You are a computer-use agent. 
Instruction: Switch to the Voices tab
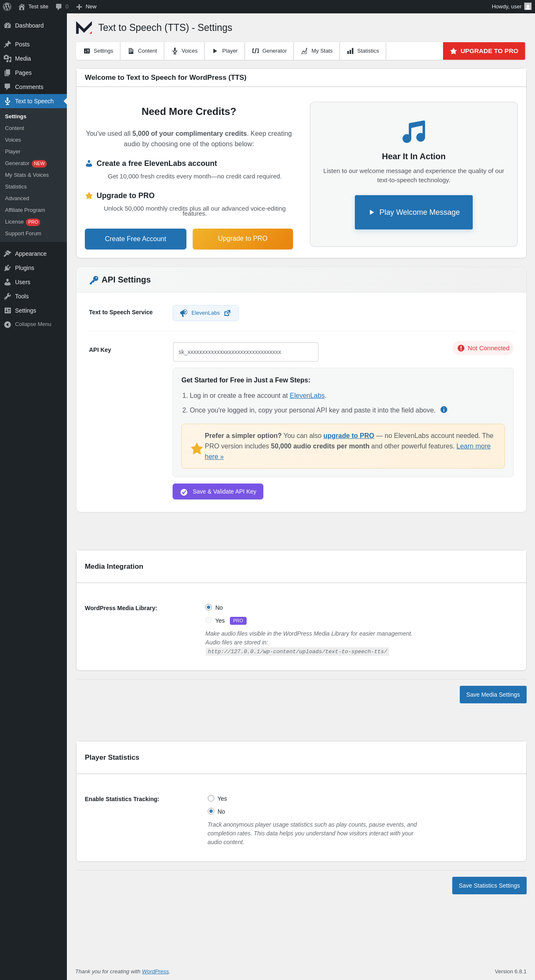pyautogui.click(x=184, y=51)
